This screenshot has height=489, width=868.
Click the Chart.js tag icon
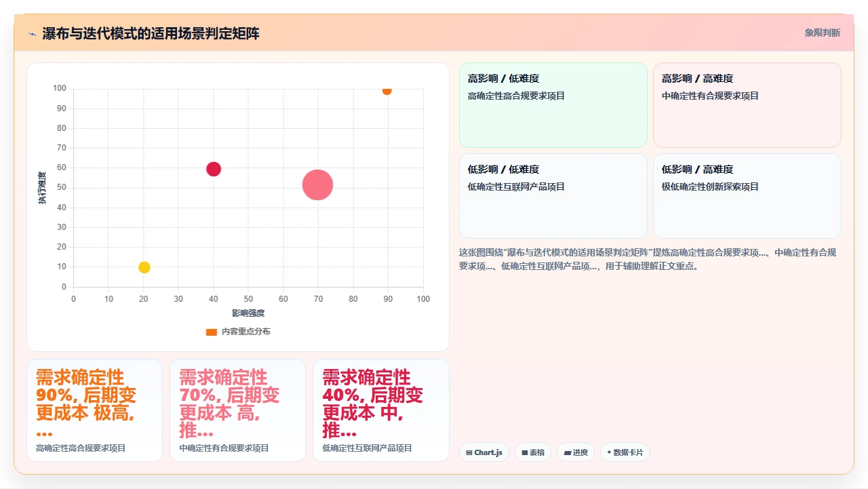point(469,453)
